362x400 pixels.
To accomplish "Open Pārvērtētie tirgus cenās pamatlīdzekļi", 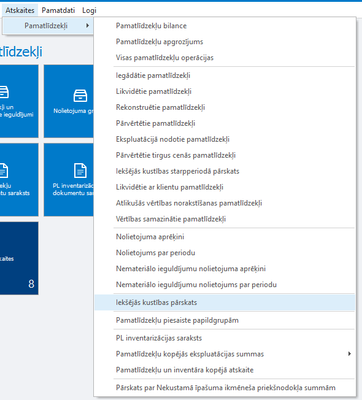I will [225, 155].
